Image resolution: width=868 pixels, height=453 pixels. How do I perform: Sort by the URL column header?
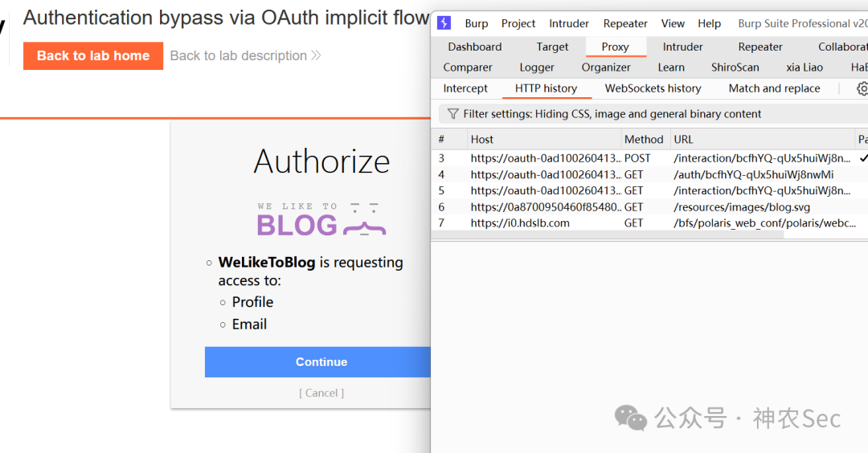(x=762, y=140)
